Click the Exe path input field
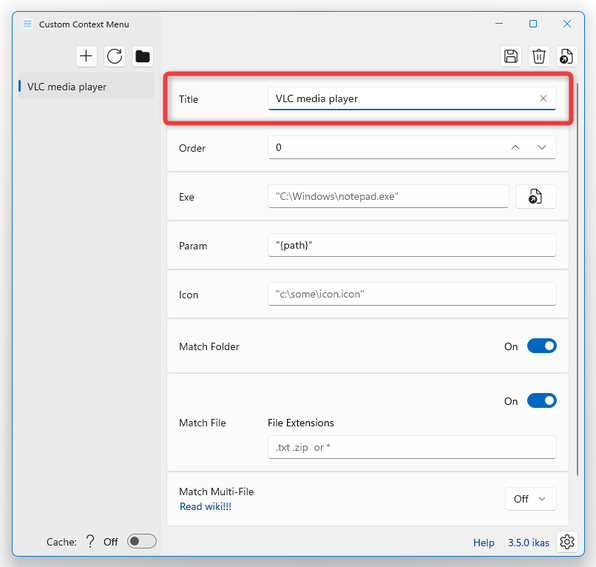The width and height of the screenshot is (596, 567). point(388,196)
